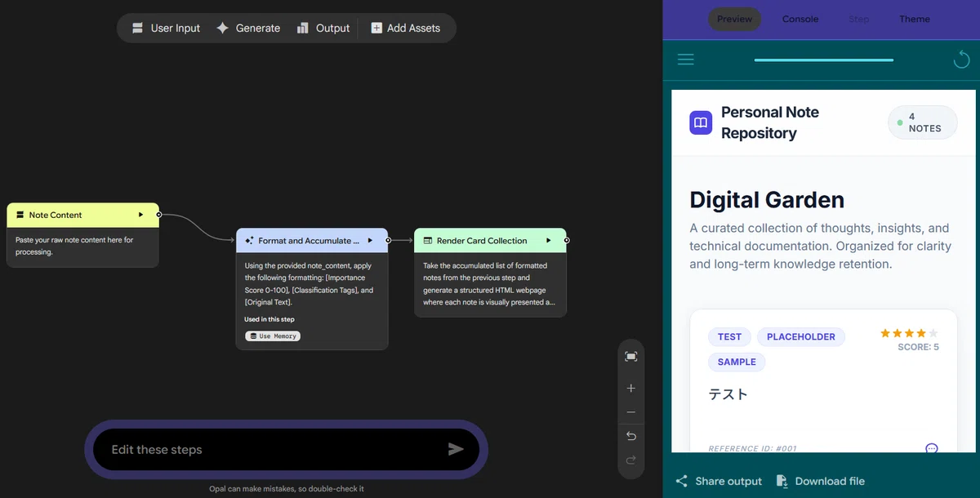Select the Render Card Collection node header

[x=490, y=241]
